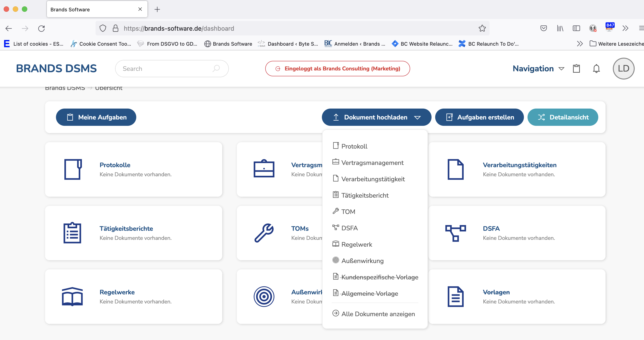Click the LD user avatar

623,68
